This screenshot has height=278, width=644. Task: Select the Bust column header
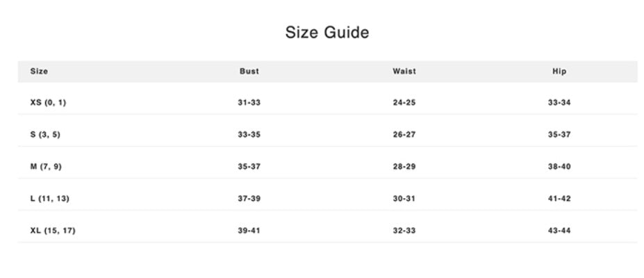249,71
